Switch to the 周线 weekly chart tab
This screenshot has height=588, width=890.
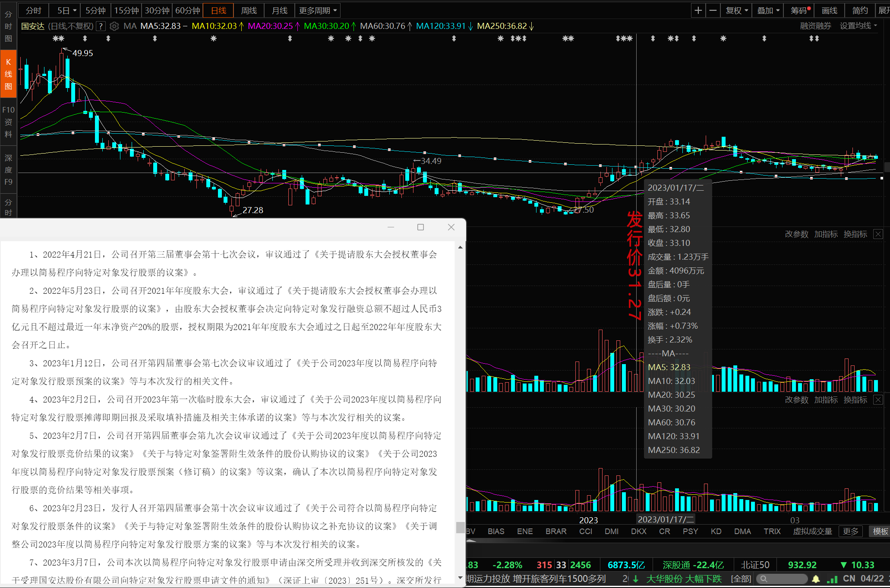coord(249,10)
